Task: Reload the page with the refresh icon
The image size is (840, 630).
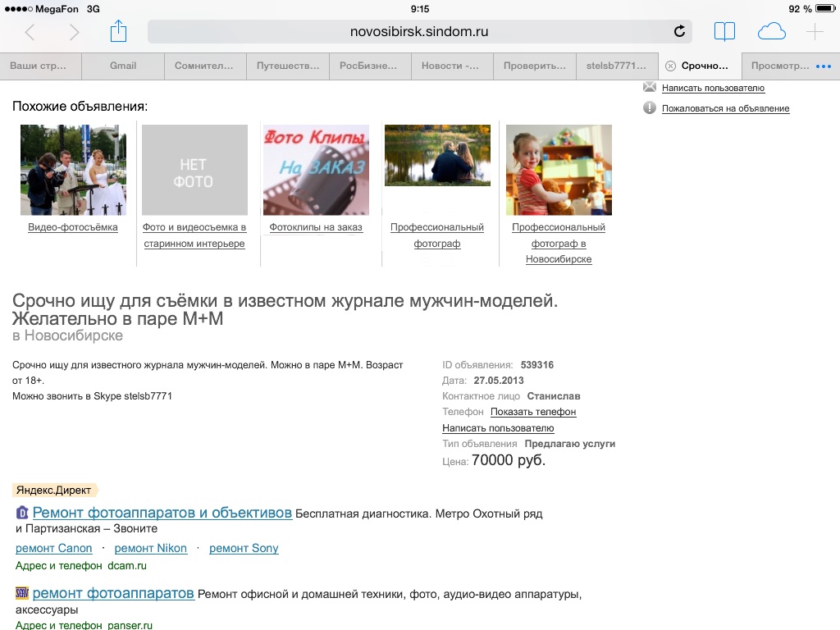Action: coord(679,32)
